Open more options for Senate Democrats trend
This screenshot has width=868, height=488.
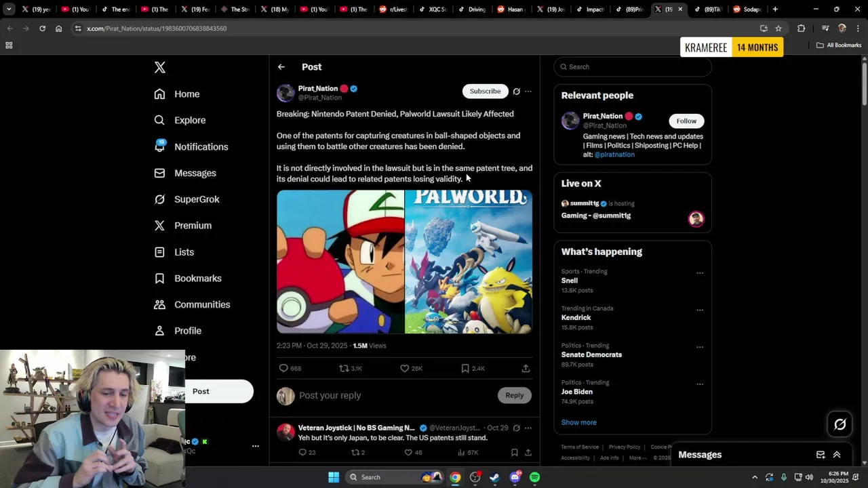pyautogui.click(x=700, y=347)
